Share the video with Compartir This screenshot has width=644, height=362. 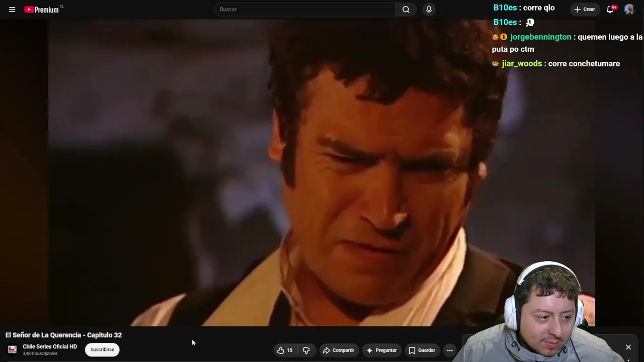tap(339, 350)
